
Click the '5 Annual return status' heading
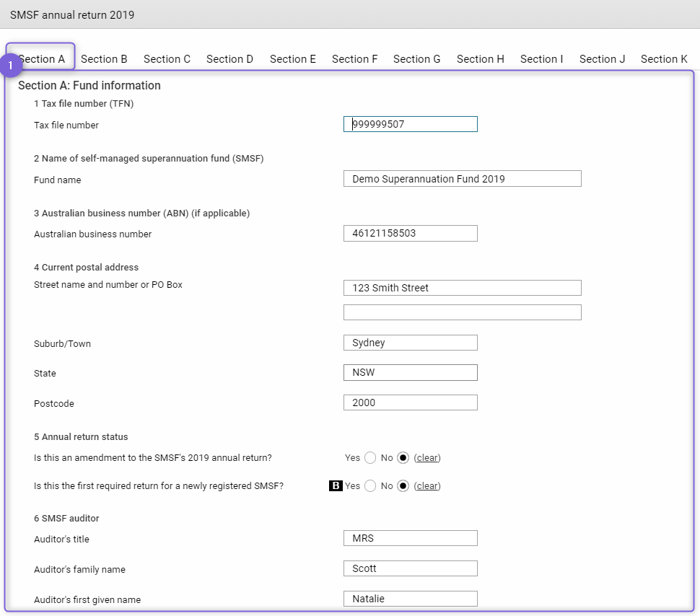[x=81, y=437]
